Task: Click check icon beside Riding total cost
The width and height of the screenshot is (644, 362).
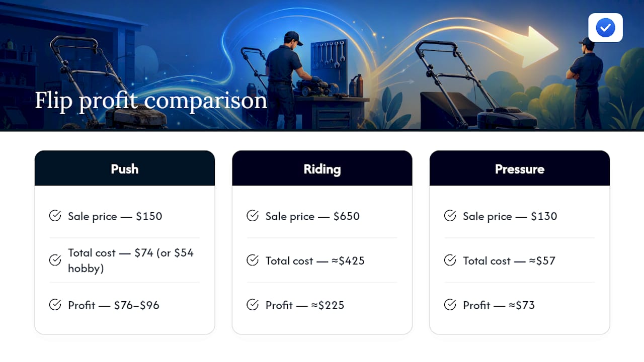Action: pos(253,260)
